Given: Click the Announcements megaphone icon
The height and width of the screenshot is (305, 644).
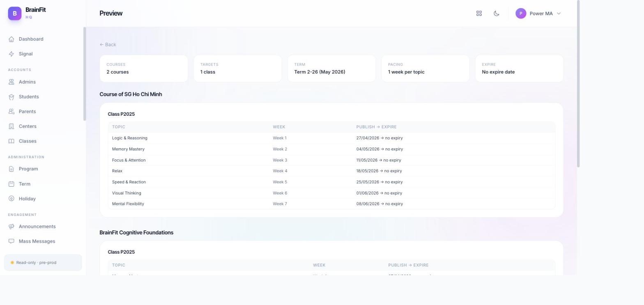Looking at the screenshot, I should pyautogui.click(x=11, y=227).
